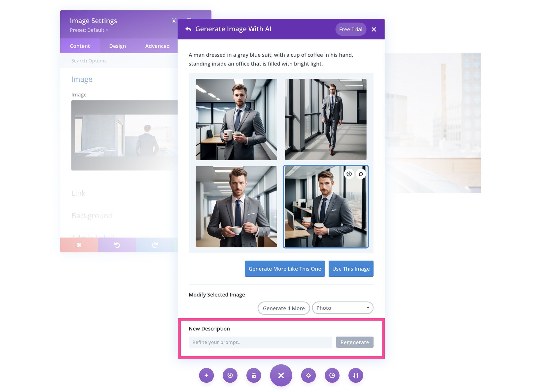This screenshot has width=546, height=392.
Task: Select the top-left generated man with coffee thumbnail
Action: [x=237, y=119]
